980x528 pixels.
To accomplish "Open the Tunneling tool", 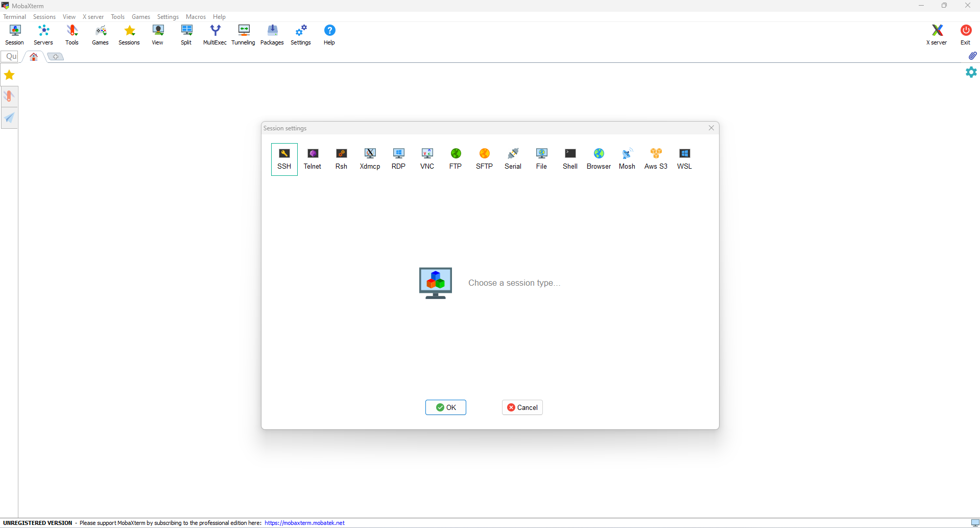I will pos(244,35).
